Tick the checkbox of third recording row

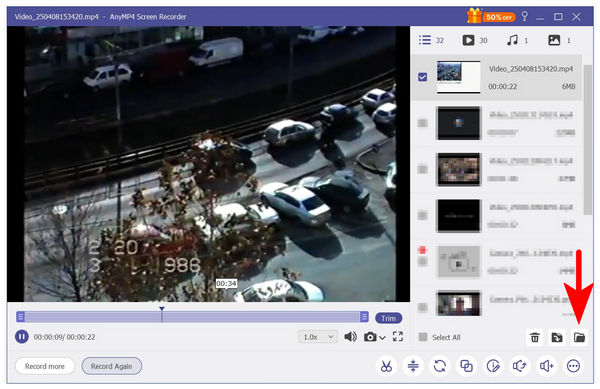[x=422, y=169]
